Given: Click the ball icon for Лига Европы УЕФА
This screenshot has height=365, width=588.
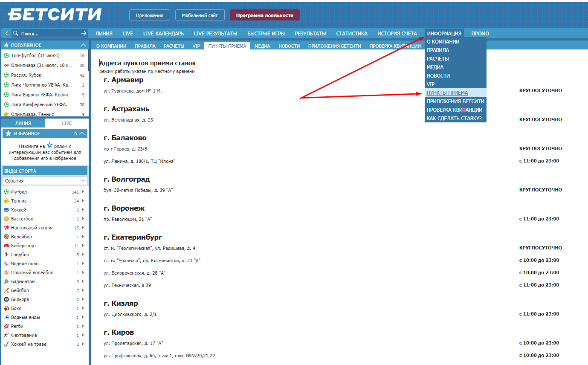Looking at the screenshot, I should tap(6, 95).
